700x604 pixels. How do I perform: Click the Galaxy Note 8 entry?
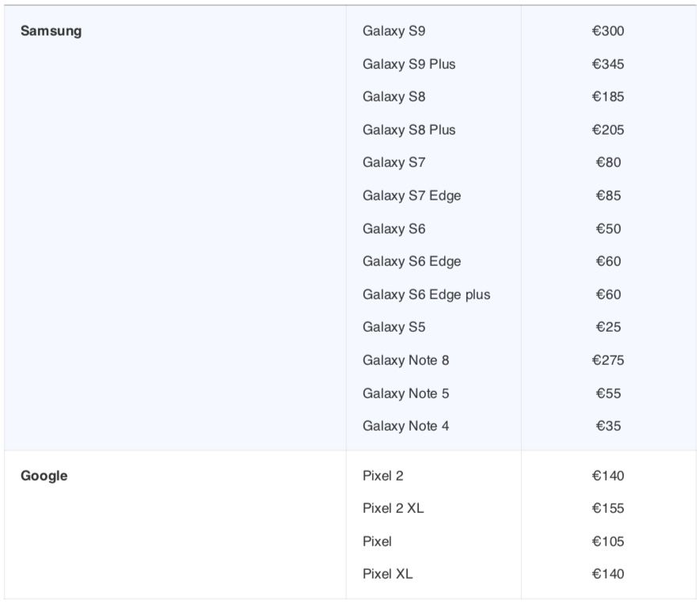(405, 360)
